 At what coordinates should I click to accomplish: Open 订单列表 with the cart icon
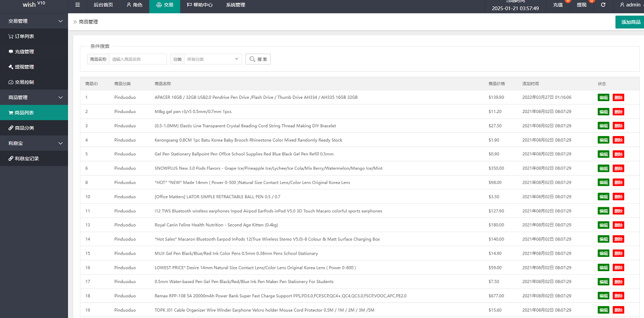[x=21, y=36]
